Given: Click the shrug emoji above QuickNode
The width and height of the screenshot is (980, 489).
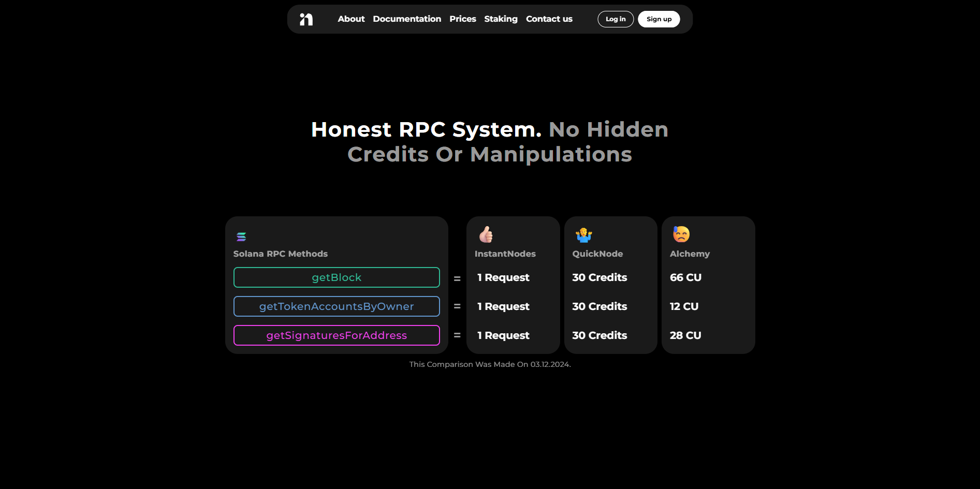Looking at the screenshot, I should (583, 234).
